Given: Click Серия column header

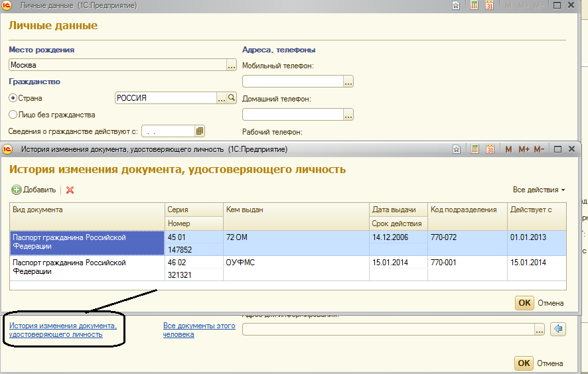Looking at the screenshot, I should 194,210.
